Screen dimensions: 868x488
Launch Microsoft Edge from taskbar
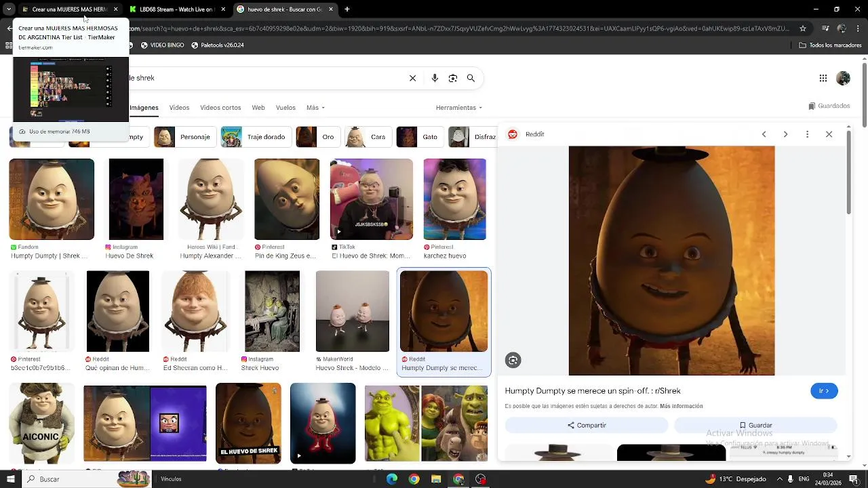(x=392, y=479)
